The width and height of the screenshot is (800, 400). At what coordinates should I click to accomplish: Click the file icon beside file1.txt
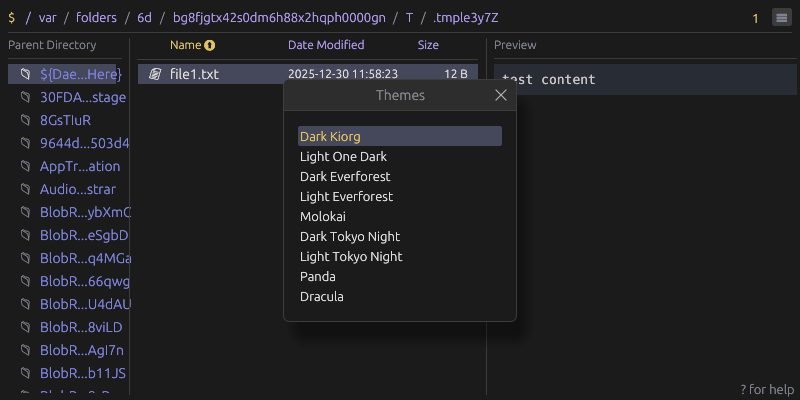coord(155,74)
